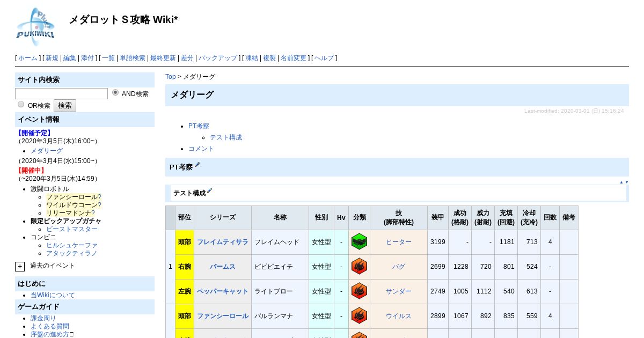
Task: Open the よくある質問 guide link
Action: [50, 326]
